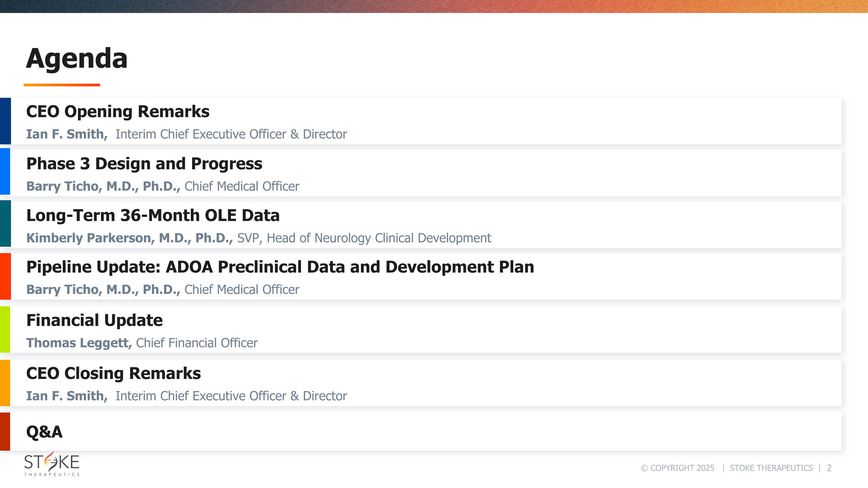Select the red-orange bar beside Pipeline Update

click(5, 276)
